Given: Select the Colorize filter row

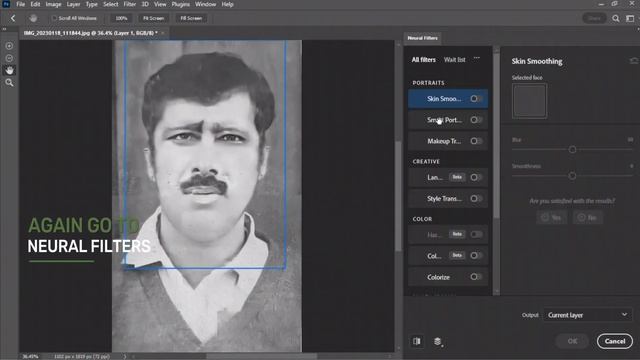Looking at the screenshot, I should (x=448, y=277).
